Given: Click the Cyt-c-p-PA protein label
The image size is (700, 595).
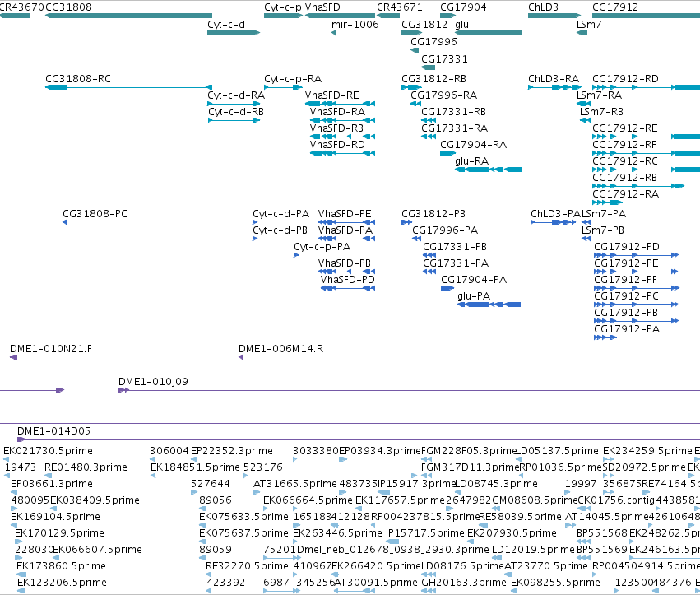Looking at the screenshot, I should [x=322, y=247].
